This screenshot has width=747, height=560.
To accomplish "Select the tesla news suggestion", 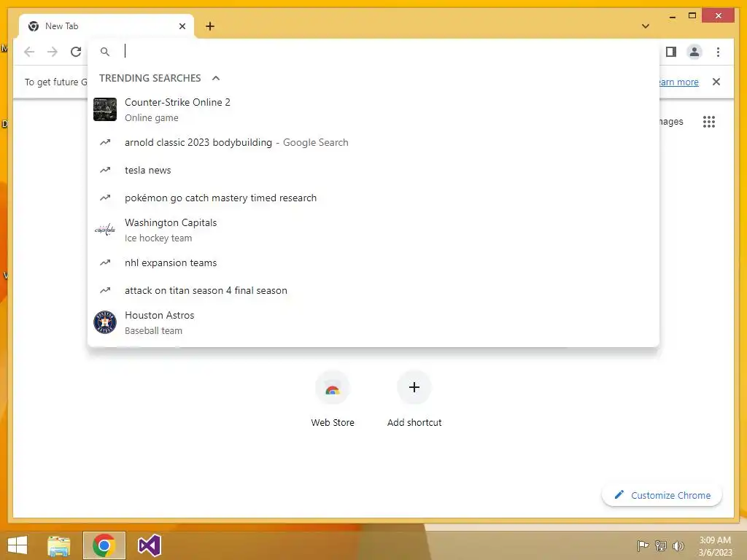I will (x=373, y=170).
